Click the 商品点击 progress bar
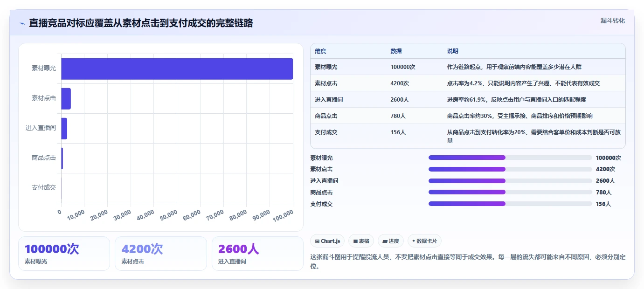 coord(510,192)
